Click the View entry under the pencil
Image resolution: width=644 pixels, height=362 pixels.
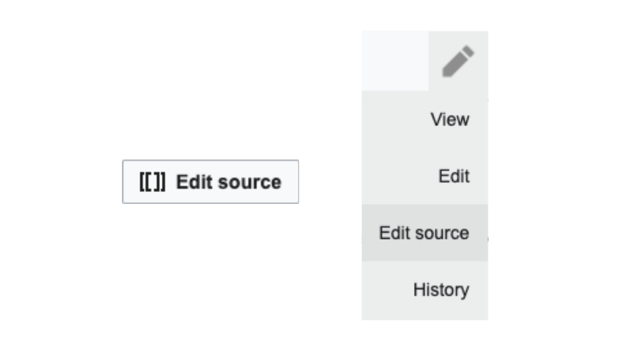(x=450, y=119)
